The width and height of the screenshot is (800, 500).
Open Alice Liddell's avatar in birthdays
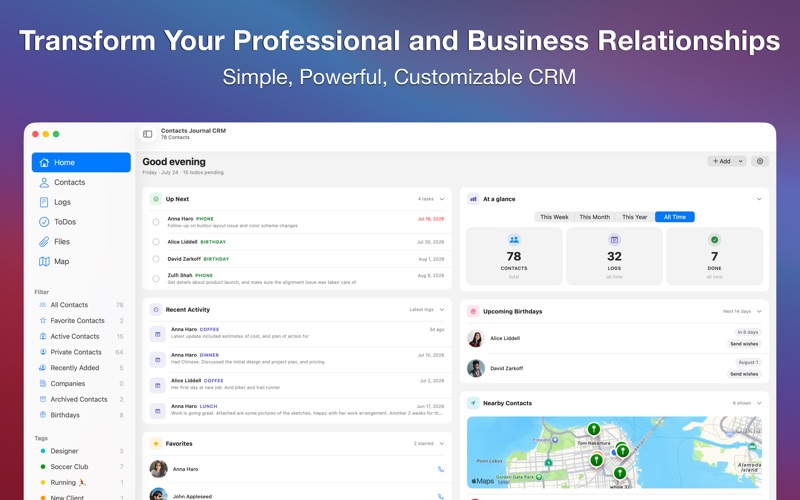(476, 338)
